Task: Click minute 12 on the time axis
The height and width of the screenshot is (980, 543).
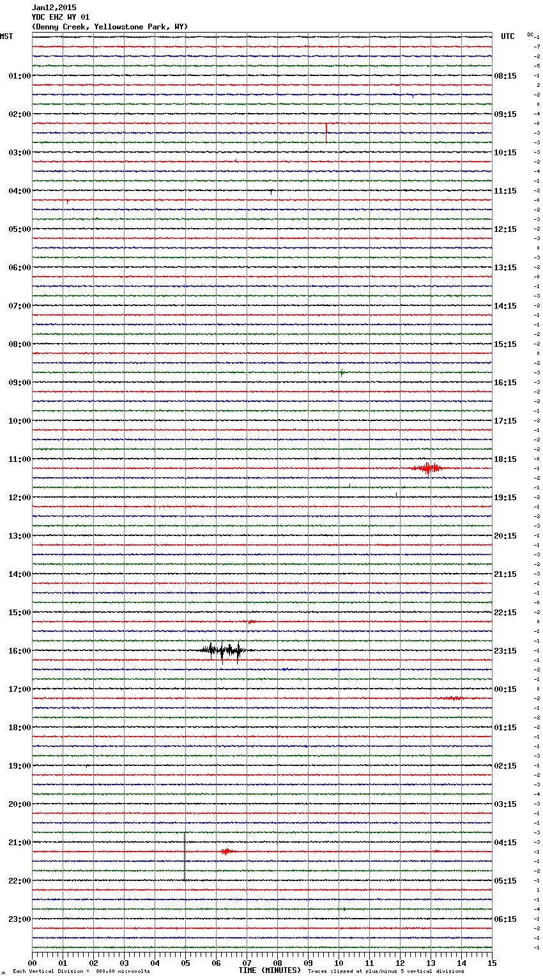Action: click(x=400, y=963)
